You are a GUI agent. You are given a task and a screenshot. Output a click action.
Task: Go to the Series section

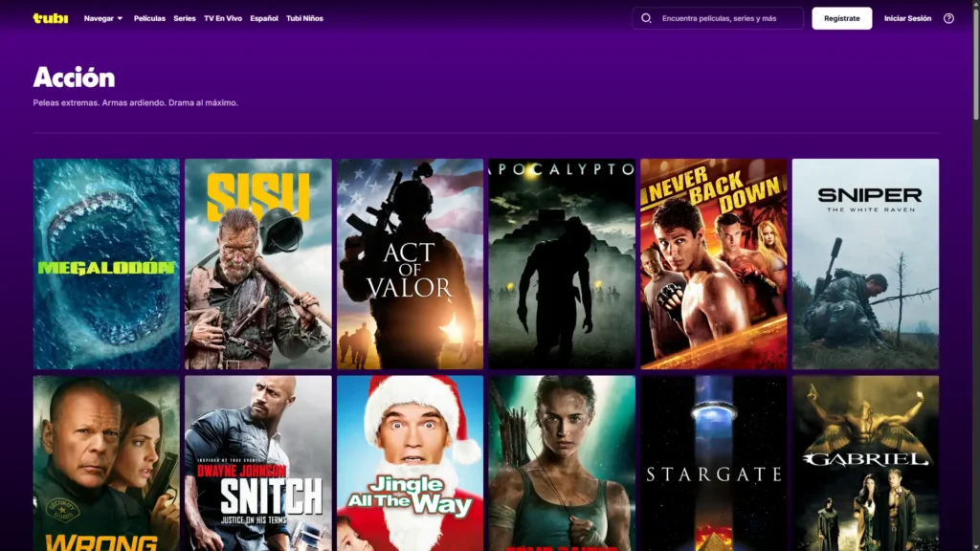tap(185, 18)
